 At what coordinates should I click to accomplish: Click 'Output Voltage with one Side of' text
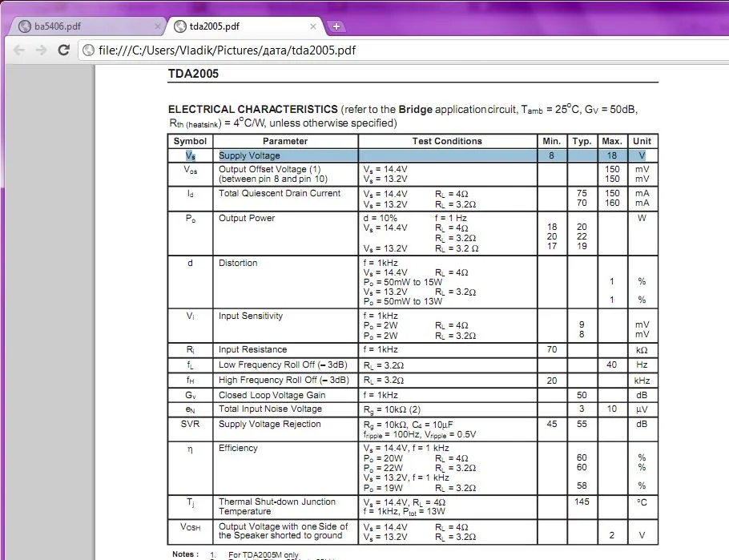pyautogui.click(x=283, y=526)
